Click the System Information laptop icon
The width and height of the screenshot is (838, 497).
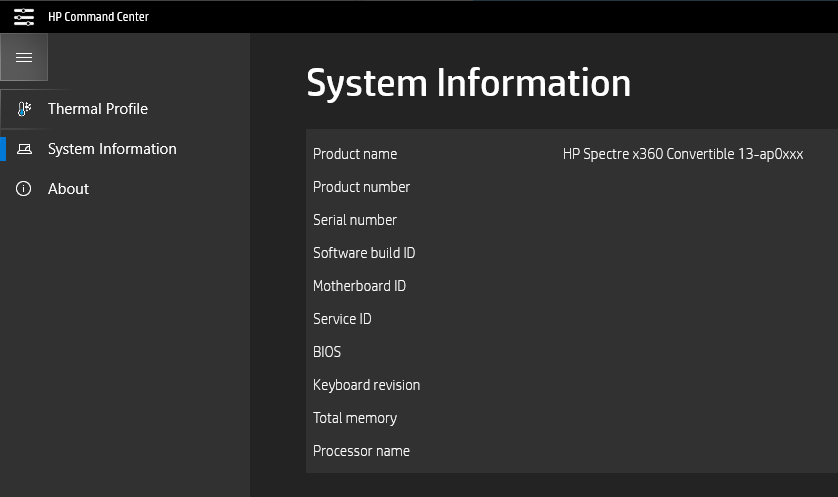pyautogui.click(x=24, y=149)
